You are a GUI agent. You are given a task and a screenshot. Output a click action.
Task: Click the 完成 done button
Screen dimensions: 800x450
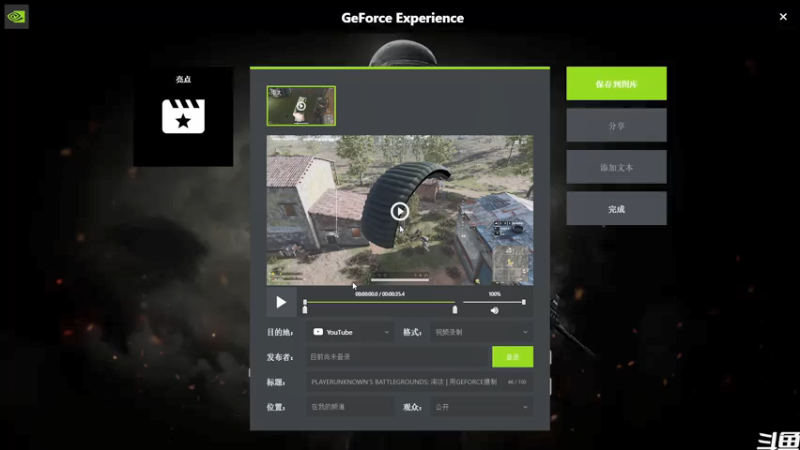tap(616, 209)
